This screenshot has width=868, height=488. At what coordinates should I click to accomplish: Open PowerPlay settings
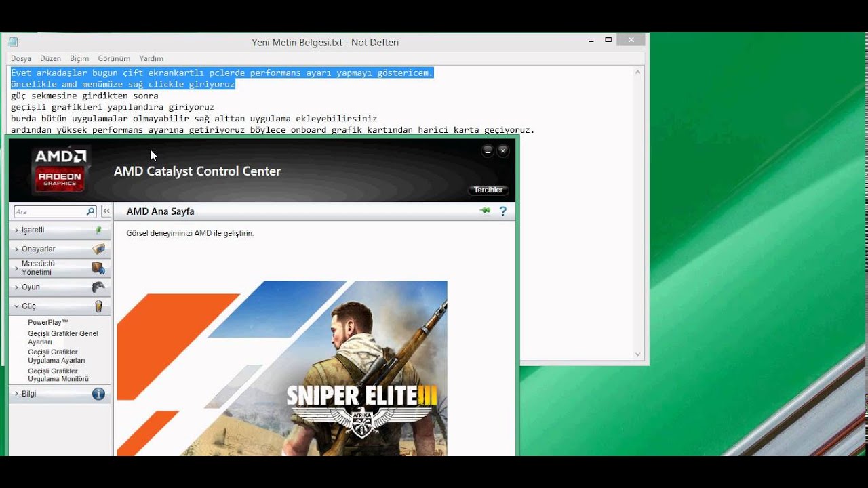[x=48, y=322]
